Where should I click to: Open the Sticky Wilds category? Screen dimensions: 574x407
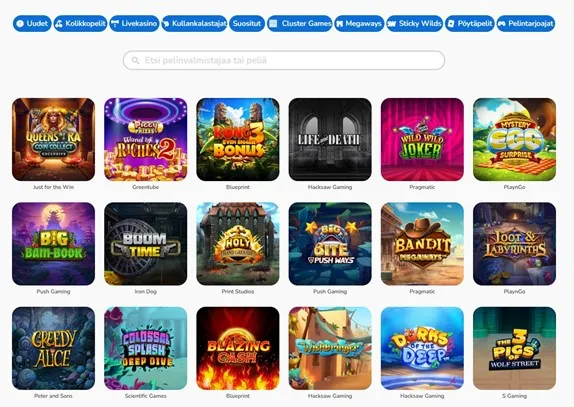[415, 23]
